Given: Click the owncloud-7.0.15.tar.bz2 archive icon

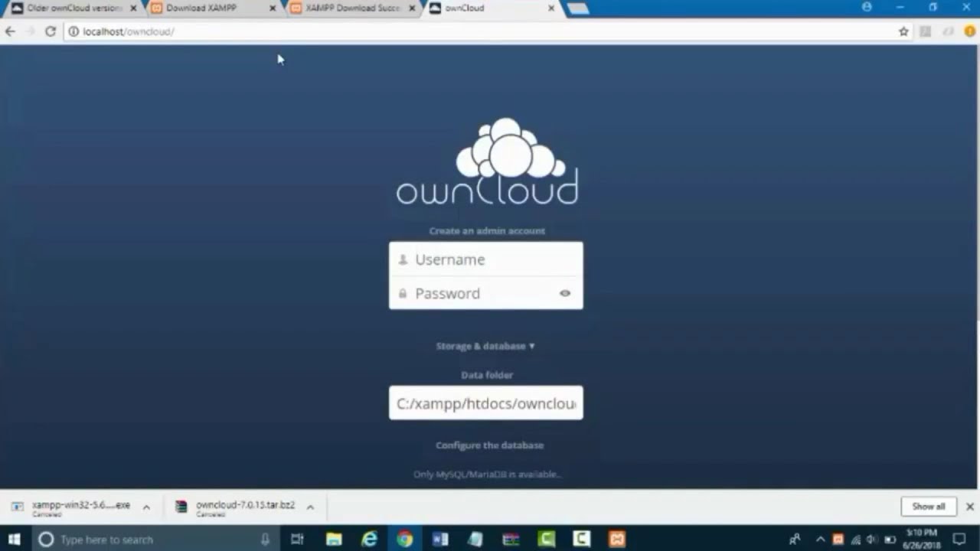Looking at the screenshot, I should click(181, 507).
